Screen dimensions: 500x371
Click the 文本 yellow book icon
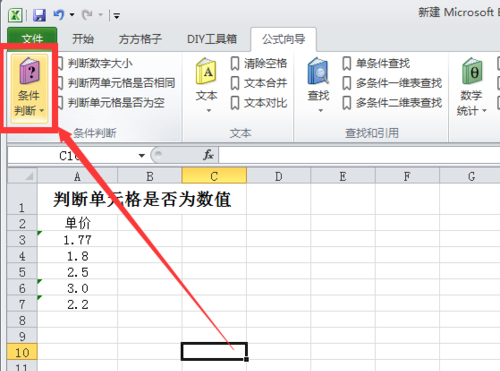[206, 71]
